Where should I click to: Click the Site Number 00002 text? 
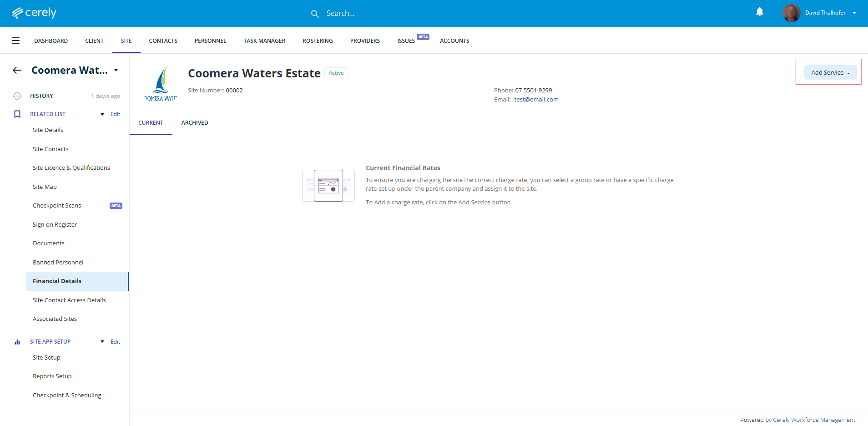click(215, 91)
